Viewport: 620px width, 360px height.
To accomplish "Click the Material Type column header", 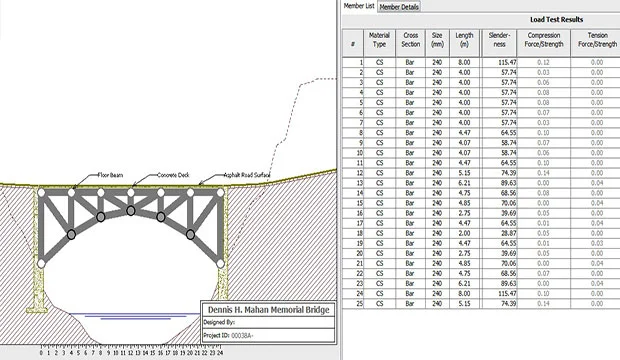I will click(x=379, y=40).
